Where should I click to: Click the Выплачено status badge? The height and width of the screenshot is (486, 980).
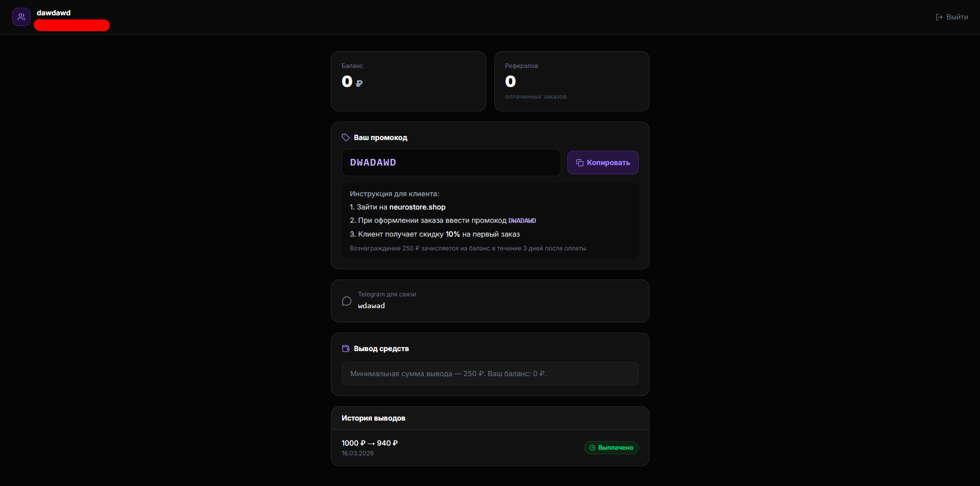pos(611,448)
